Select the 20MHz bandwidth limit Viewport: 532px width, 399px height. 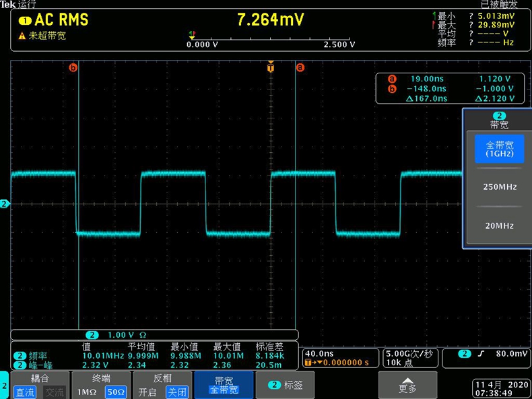coord(499,225)
